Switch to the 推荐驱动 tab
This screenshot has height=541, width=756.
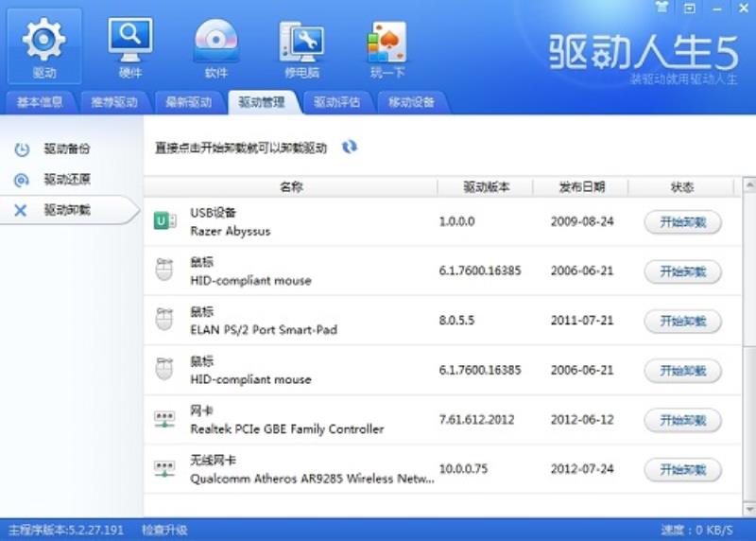pyautogui.click(x=114, y=102)
